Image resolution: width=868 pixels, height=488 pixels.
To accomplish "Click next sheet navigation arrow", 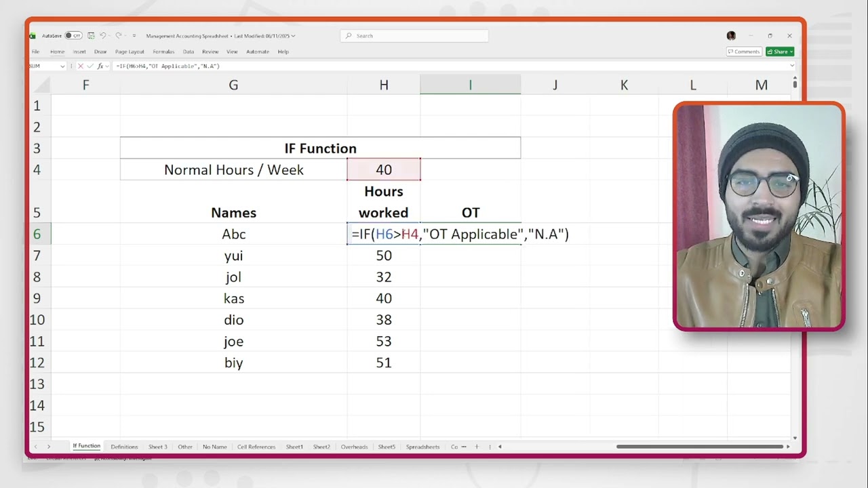I will pyautogui.click(x=49, y=447).
